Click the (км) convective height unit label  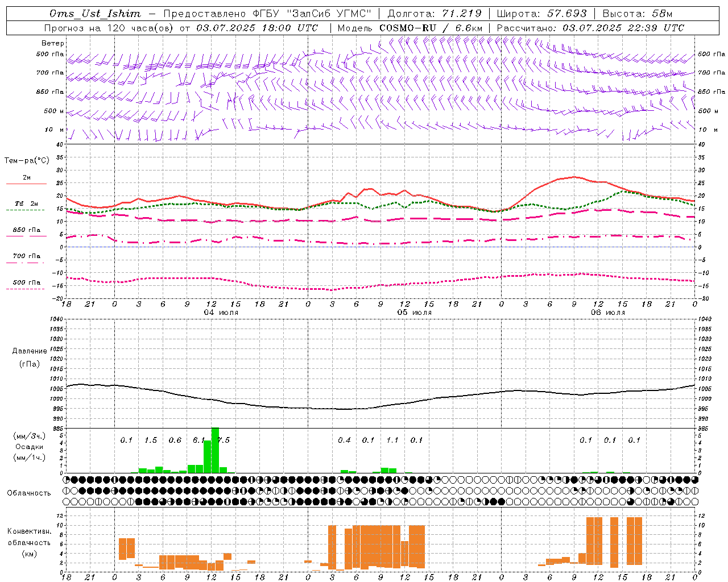tap(30, 554)
